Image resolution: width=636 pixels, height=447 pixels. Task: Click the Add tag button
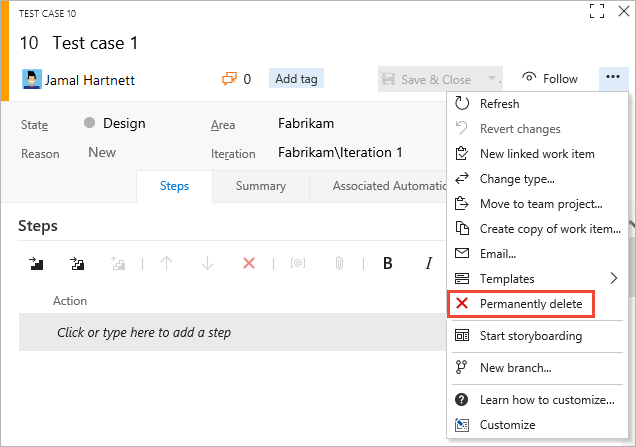tap(296, 79)
